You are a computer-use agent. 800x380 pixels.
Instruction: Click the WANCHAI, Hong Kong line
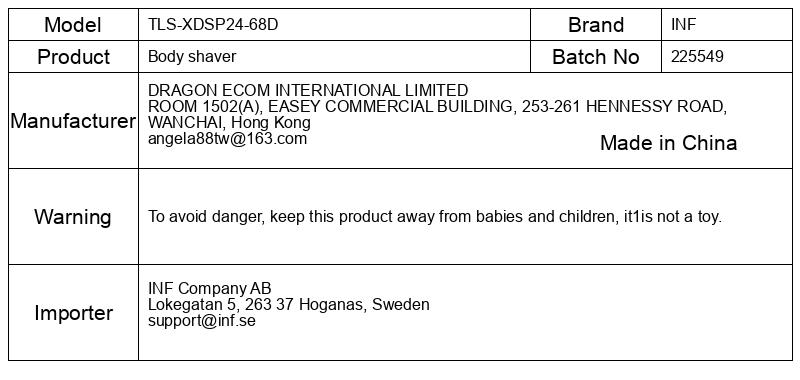pyautogui.click(x=229, y=122)
